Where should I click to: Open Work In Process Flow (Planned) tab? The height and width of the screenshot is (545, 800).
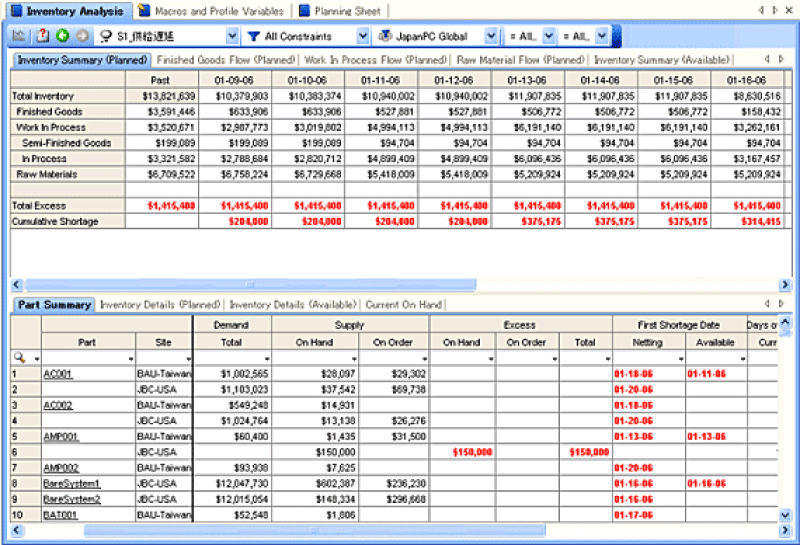click(x=375, y=60)
